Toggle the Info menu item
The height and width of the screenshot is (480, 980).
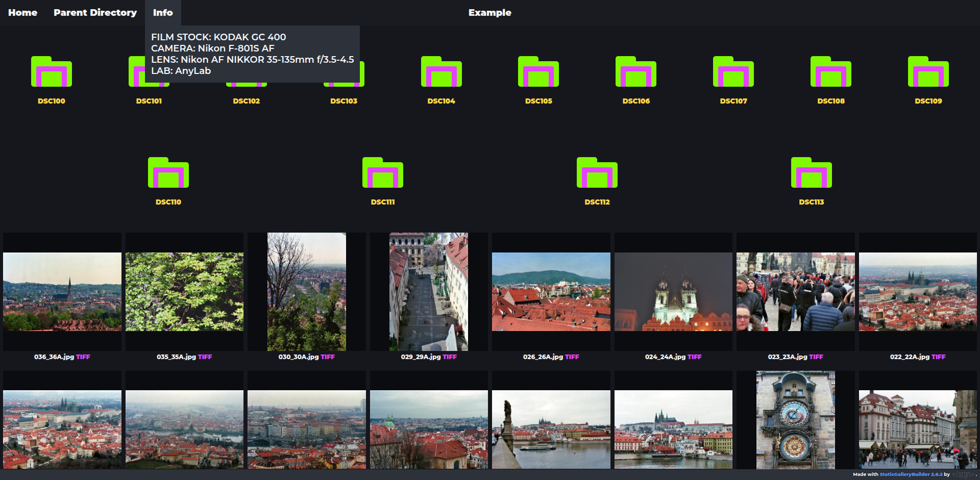point(163,13)
